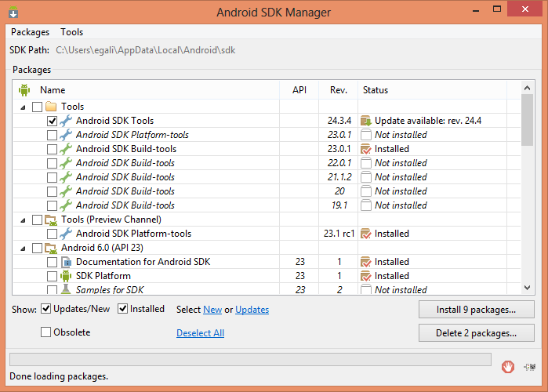Viewport: 548px width, 392px height.
Task: Click wrench icon of Build-tools rev 21.1.2
Action: (66, 177)
